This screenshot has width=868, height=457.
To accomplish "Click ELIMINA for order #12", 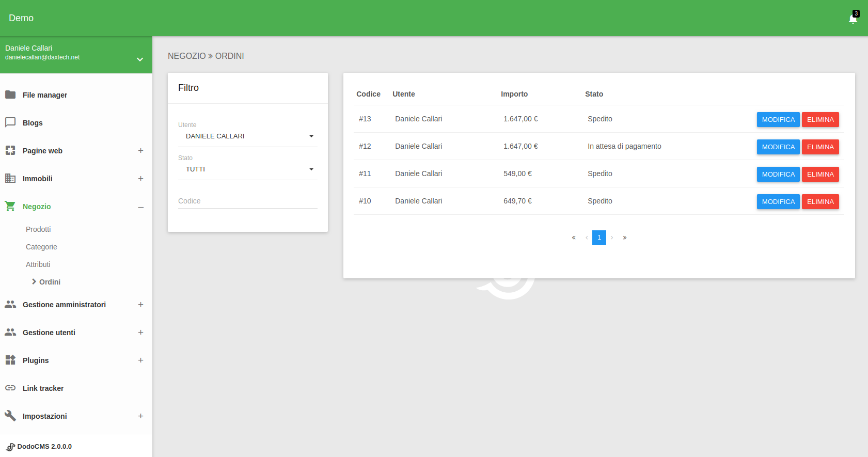I will coord(820,147).
